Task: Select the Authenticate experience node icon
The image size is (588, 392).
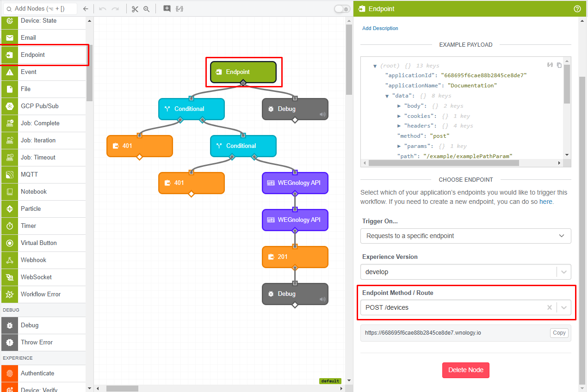Action: [9, 373]
